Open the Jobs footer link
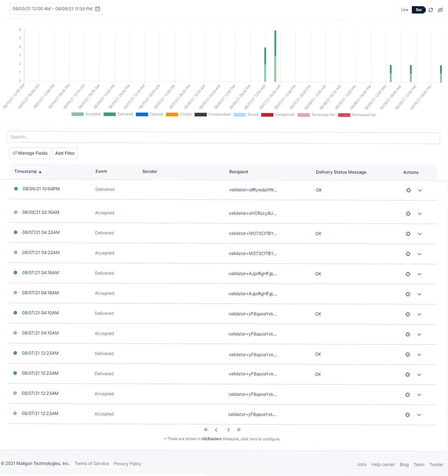 (362, 464)
